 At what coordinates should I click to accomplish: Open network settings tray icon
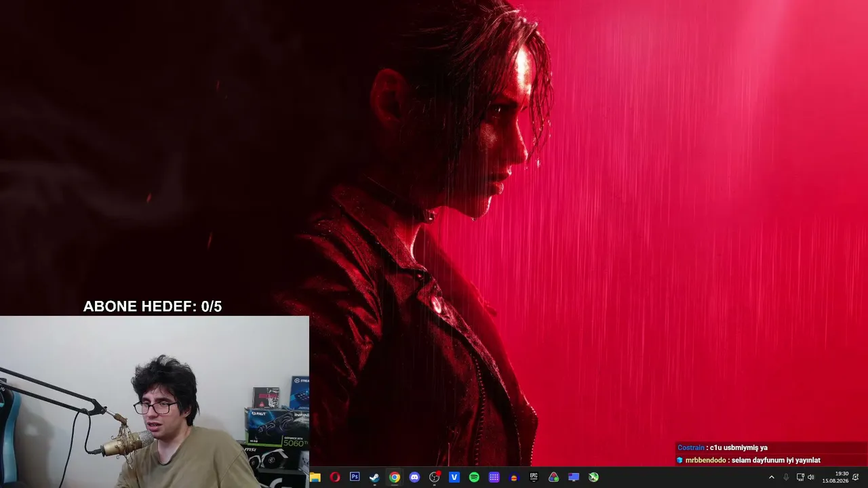pos(800,477)
